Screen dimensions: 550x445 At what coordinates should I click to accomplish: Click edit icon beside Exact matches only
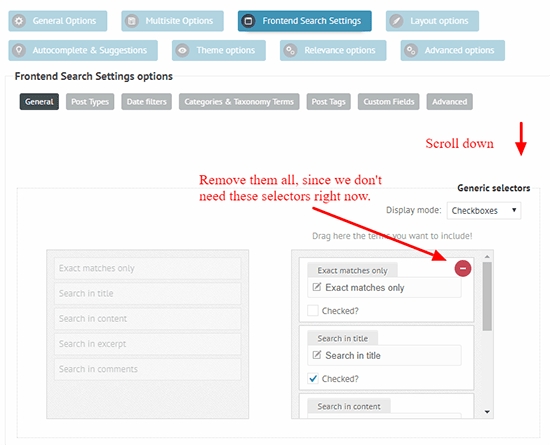[316, 287]
